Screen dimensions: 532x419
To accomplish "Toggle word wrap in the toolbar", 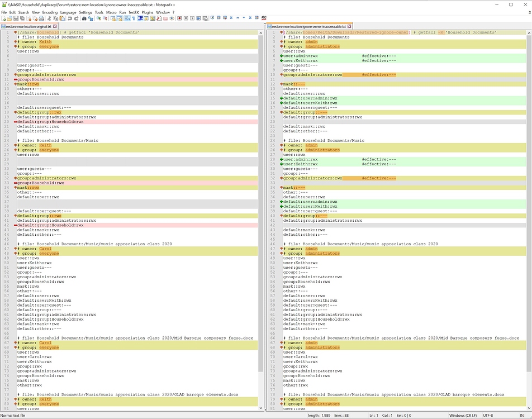I will click(127, 18).
